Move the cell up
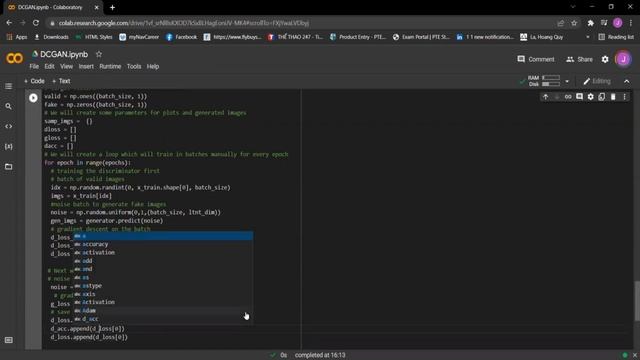This screenshot has width=640, height=360. pyautogui.click(x=546, y=97)
